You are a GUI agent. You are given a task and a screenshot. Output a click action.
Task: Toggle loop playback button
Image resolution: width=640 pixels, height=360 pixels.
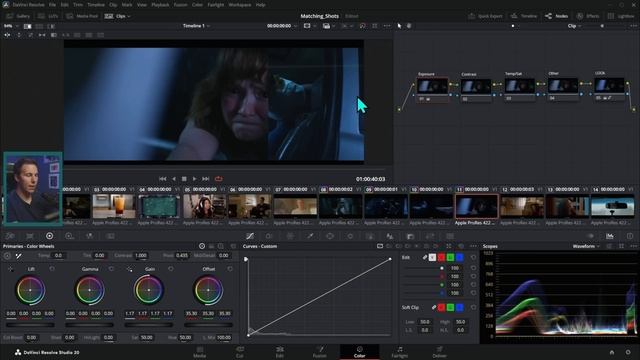219,179
